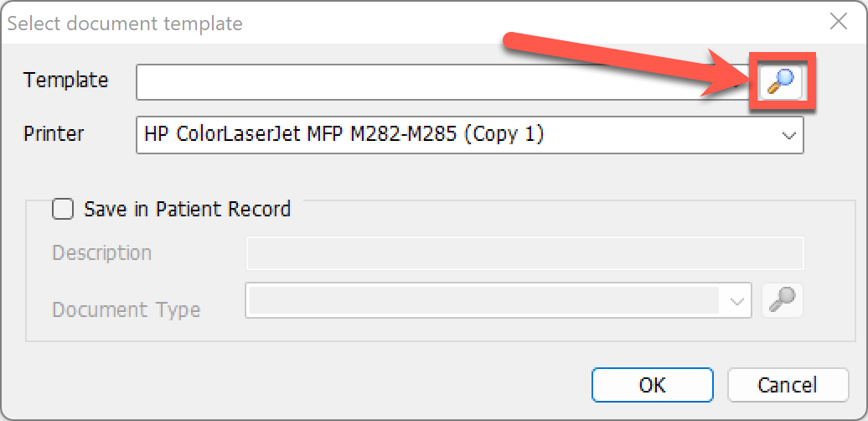Image resolution: width=868 pixels, height=421 pixels.
Task: Dismiss the dialog with Cancel
Action: point(788,384)
